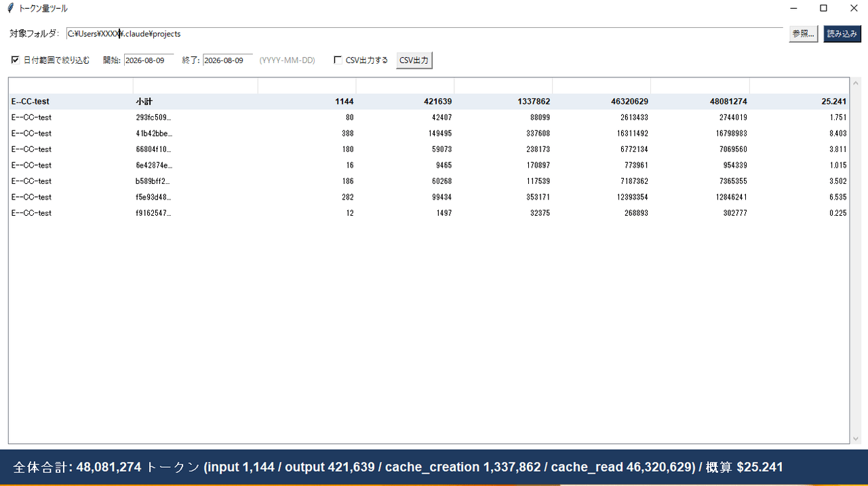Click input tokens value 1144
The image size is (868, 486).
click(x=344, y=102)
